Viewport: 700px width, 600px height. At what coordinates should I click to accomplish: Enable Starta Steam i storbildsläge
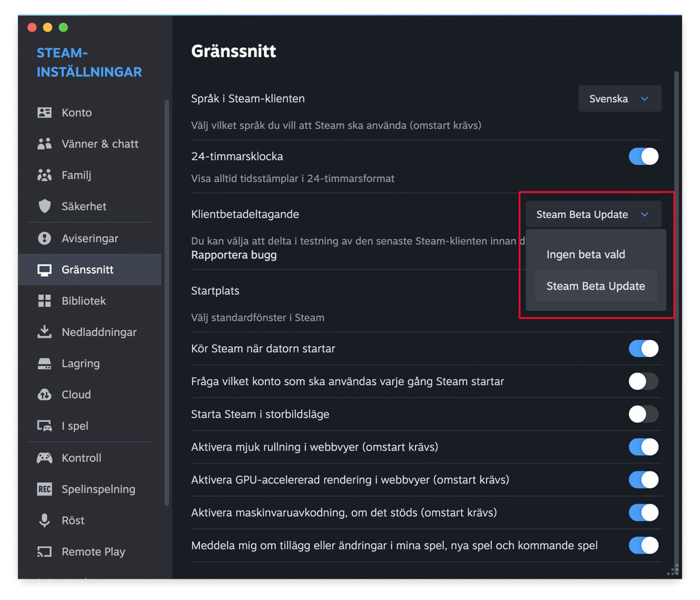pyautogui.click(x=643, y=414)
